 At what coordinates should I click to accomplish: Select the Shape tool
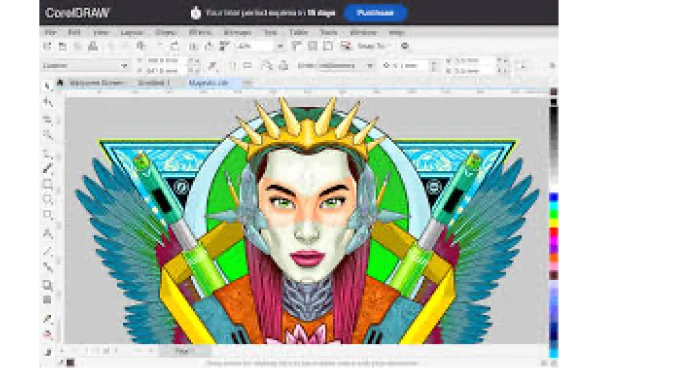(x=47, y=102)
